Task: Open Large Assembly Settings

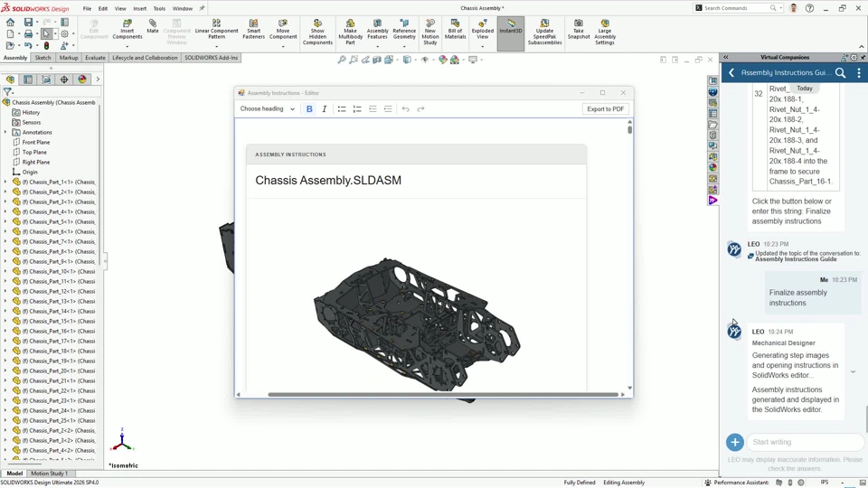Action: (x=605, y=33)
